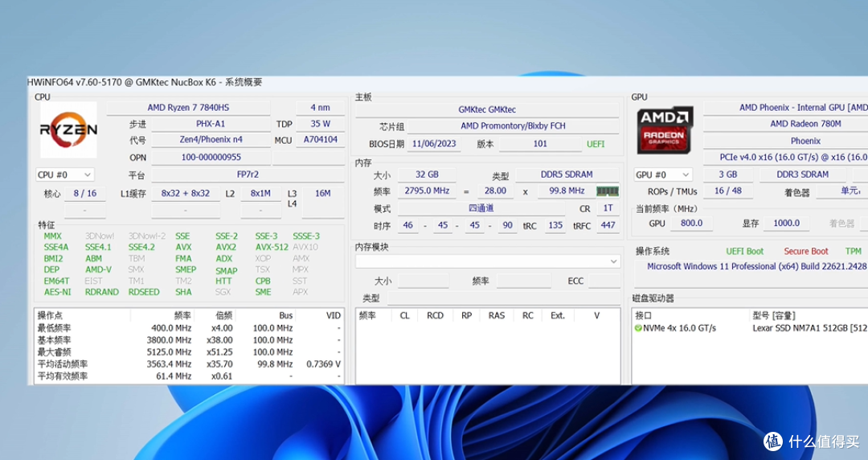Viewport: 868px width, 460px height.
Task: Click the memory module ECC field
Action: click(604, 281)
